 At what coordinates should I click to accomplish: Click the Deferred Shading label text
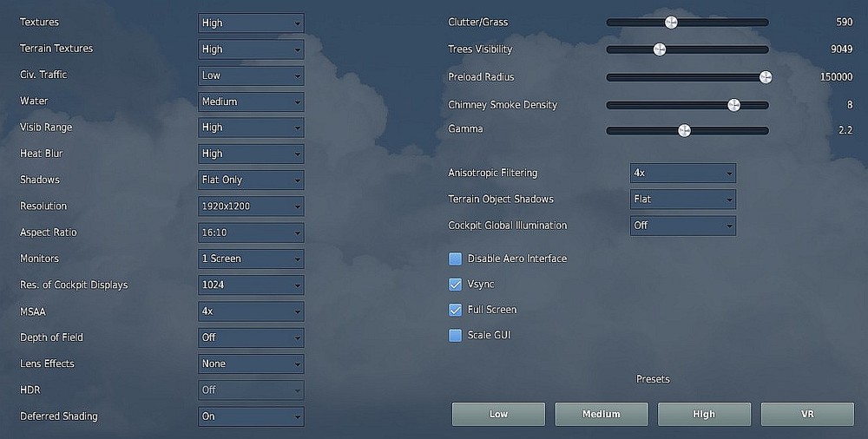[59, 416]
